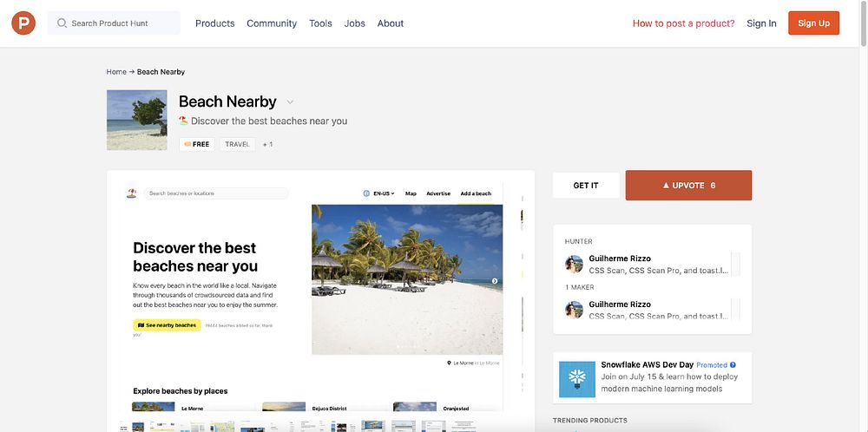The width and height of the screenshot is (868, 432).
Task: Click the Snowflake ad logo icon
Action: [577, 379]
